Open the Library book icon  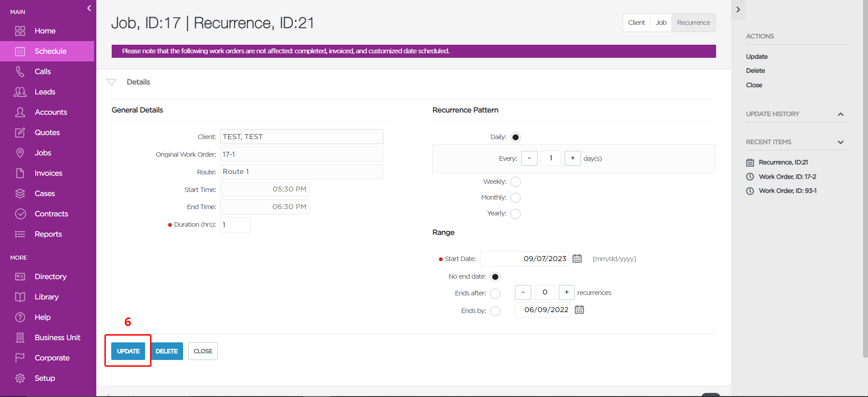(20, 297)
